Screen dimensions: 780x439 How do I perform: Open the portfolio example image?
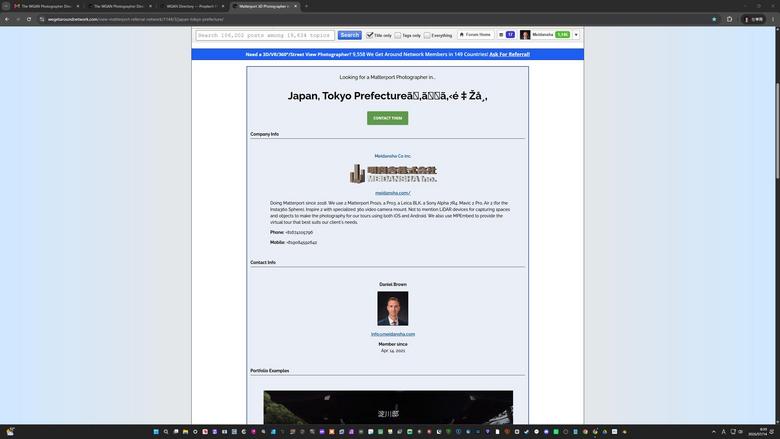[388, 407]
